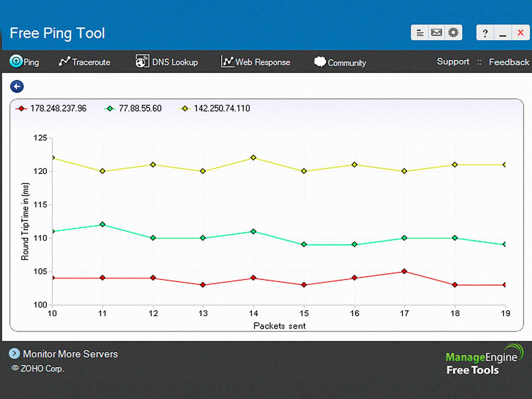
Task: Click the green 77.88.55.60 legend marker
Action: click(x=110, y=108)
